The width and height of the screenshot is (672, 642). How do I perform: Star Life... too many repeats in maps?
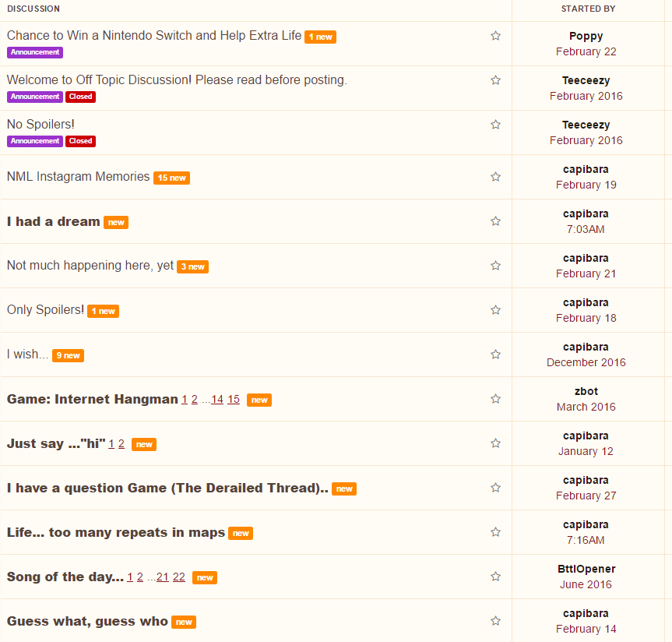point(495,532)
